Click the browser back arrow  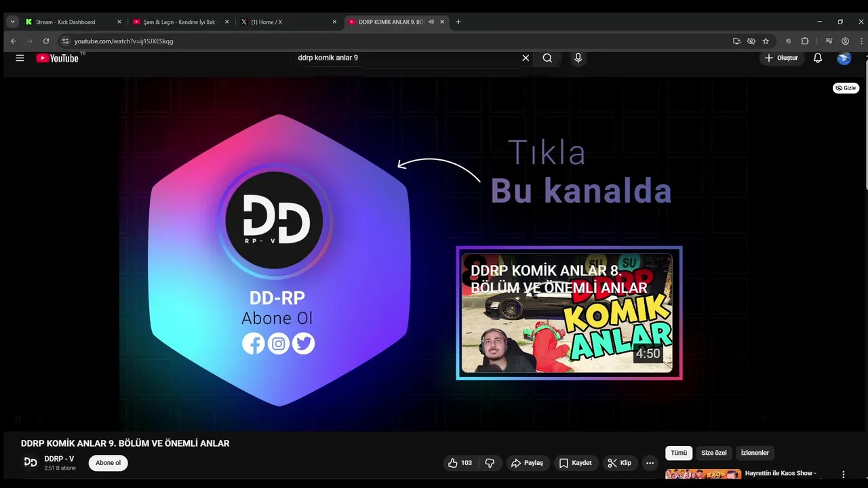click(14, 41)
